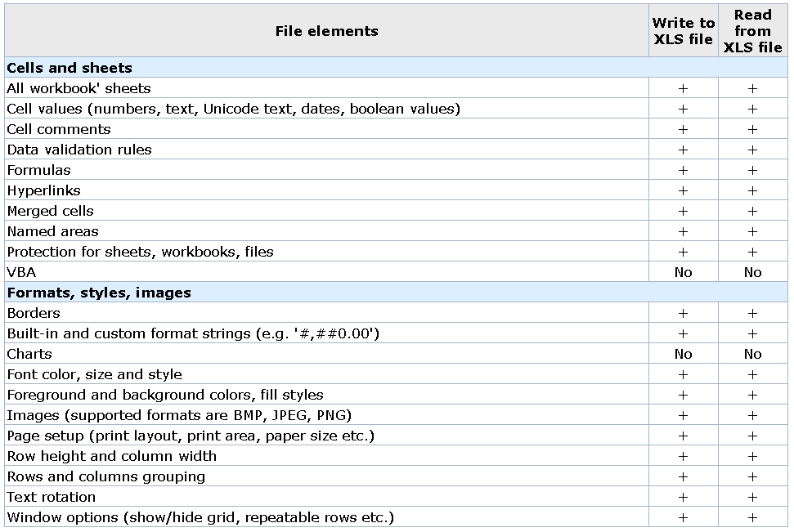Click the Merged cells row label
Viewport: 794px width, 532px height.
point(50,211)
